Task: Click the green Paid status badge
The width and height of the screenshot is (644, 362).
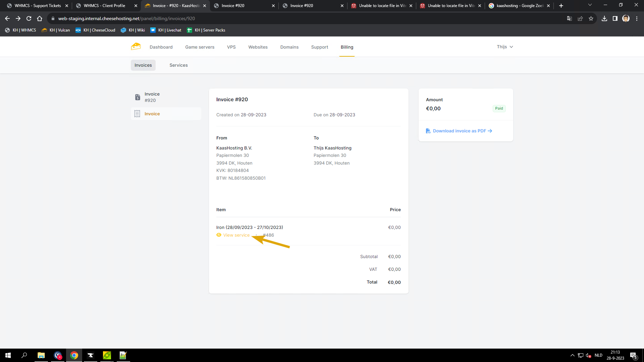Action: coord(499,109)
